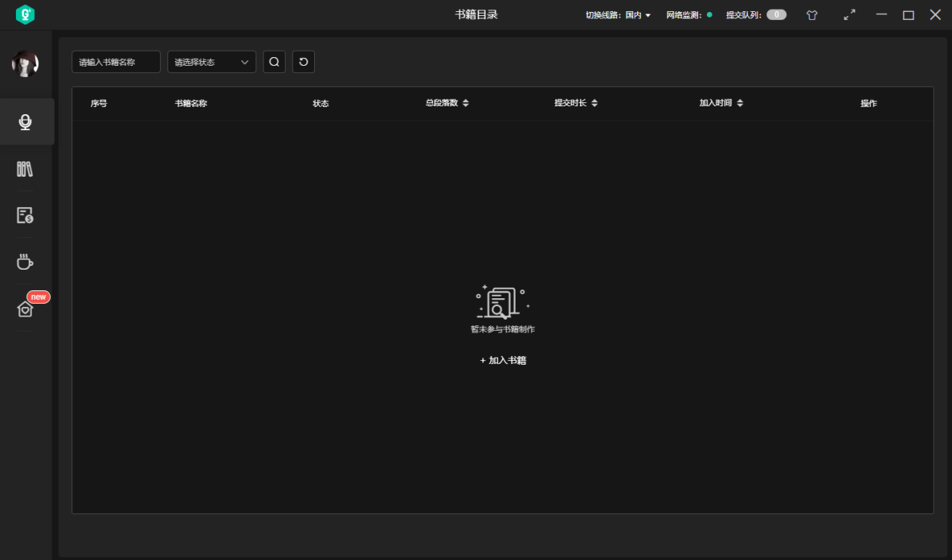Image resolution: width=952 pixels, height=560 pixels.
Task: Expand the 切换线路 国内 dropdown
Action: [x=638, y=15]
